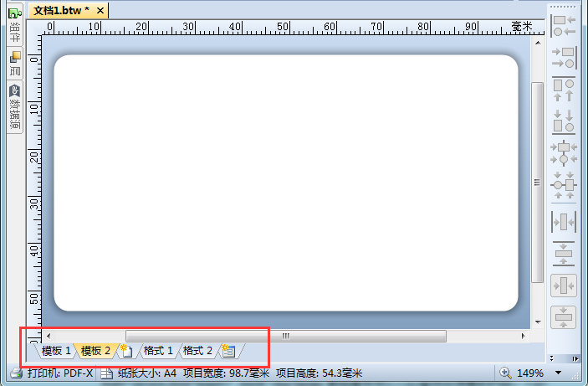Image resolution: width=588 pixels, height=386 pixels.
Task: Select the 格式 1 tab
Action: pyautogui.click(x=158, y=351)
